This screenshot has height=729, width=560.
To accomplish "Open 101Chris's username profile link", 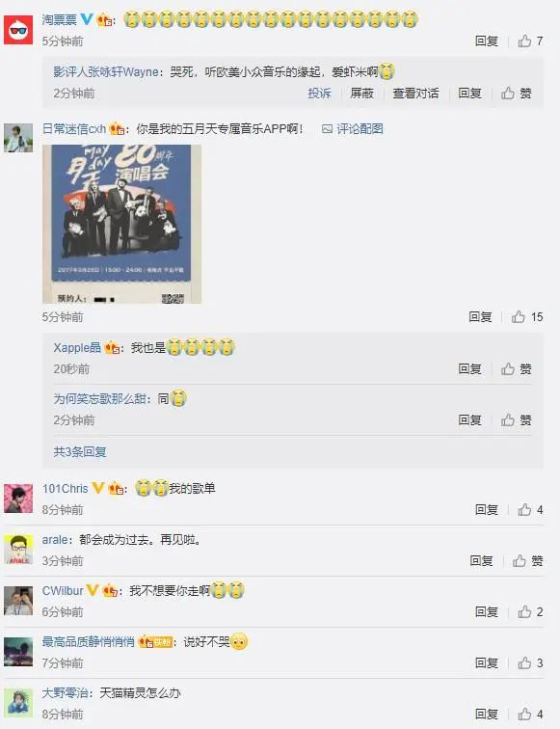I will point(66,489).
